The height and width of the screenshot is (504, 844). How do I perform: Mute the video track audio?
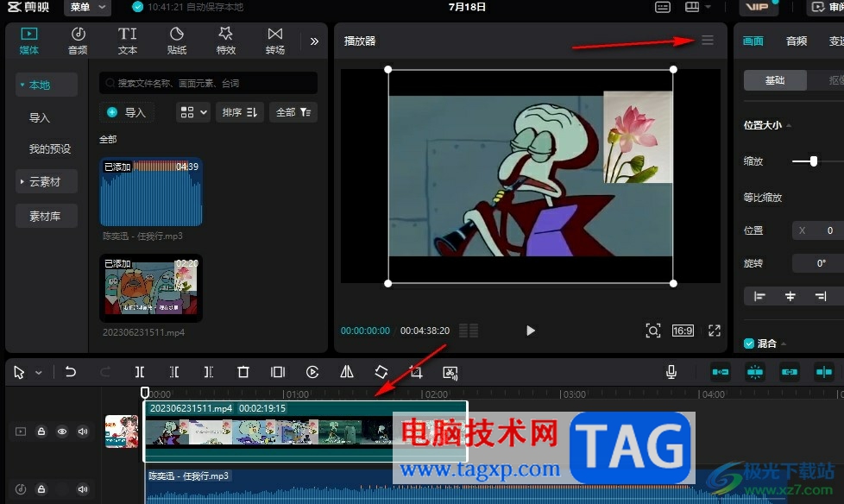[83, 432]
